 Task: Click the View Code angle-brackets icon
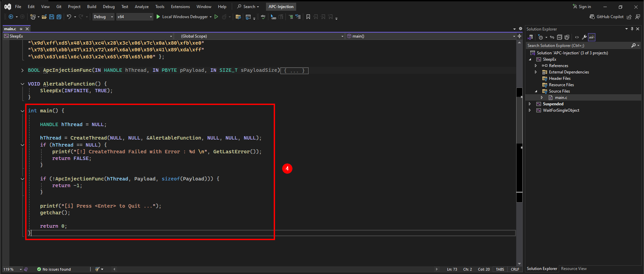[x=577, y=37]
